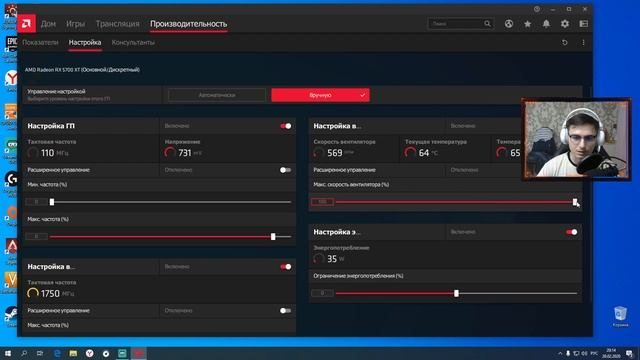Click the webcam overlay thumbnail

click(x=576, y=139)
